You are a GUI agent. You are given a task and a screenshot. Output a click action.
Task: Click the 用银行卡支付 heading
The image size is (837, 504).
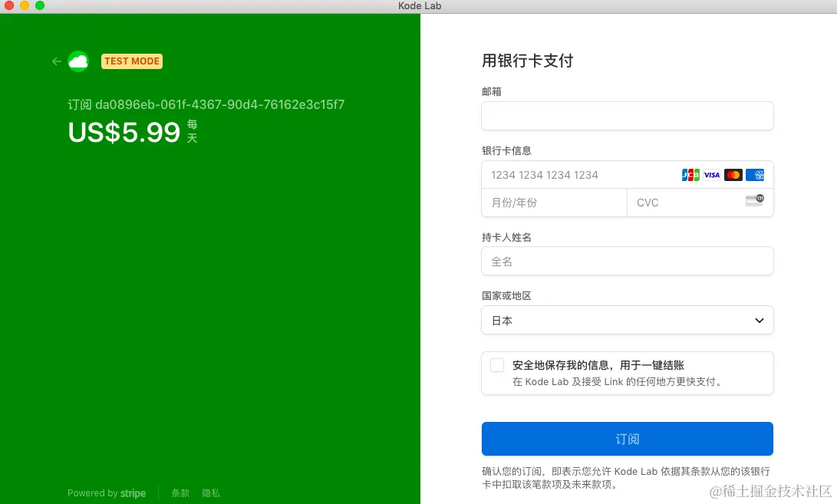pyautogui.click(x=527, y=61)
